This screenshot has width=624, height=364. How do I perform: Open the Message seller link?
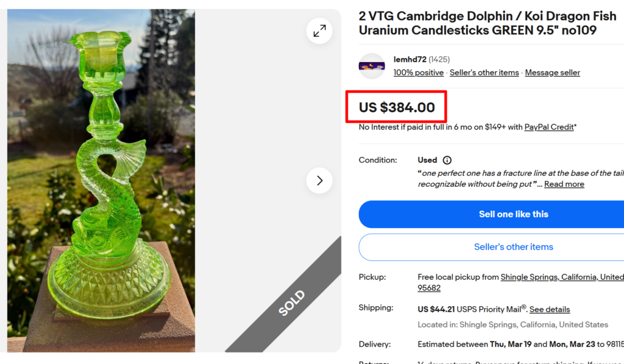(552, 72)
